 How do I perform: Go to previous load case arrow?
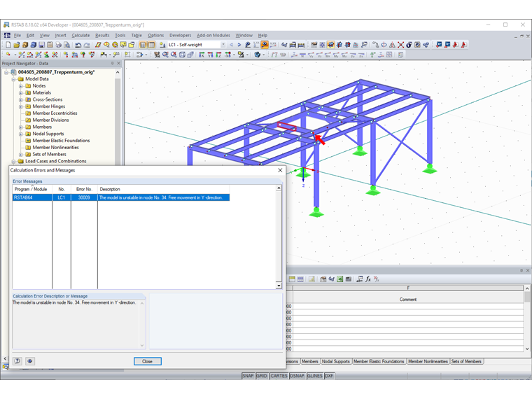click(x=232, y=45)
